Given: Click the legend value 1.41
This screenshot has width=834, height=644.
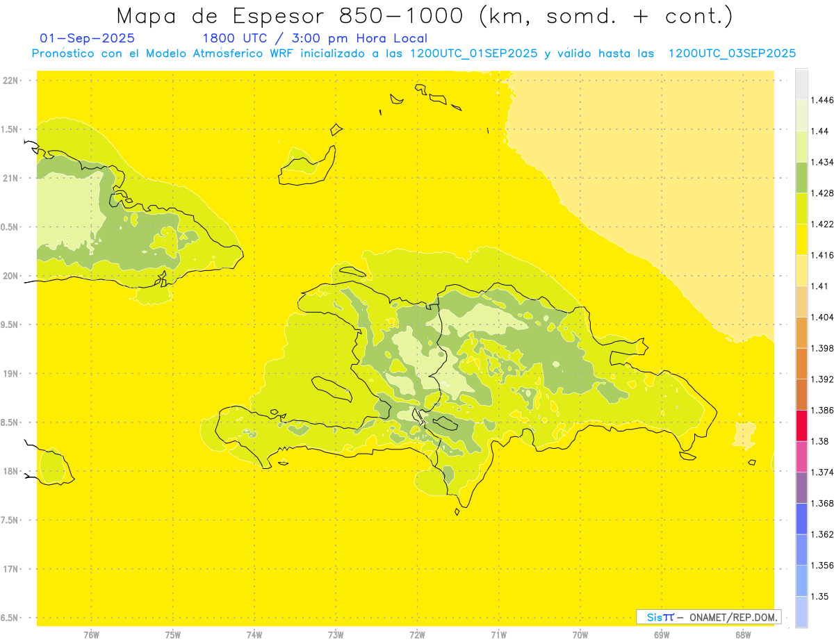Looking at the screenshot, I should point(819,286).
